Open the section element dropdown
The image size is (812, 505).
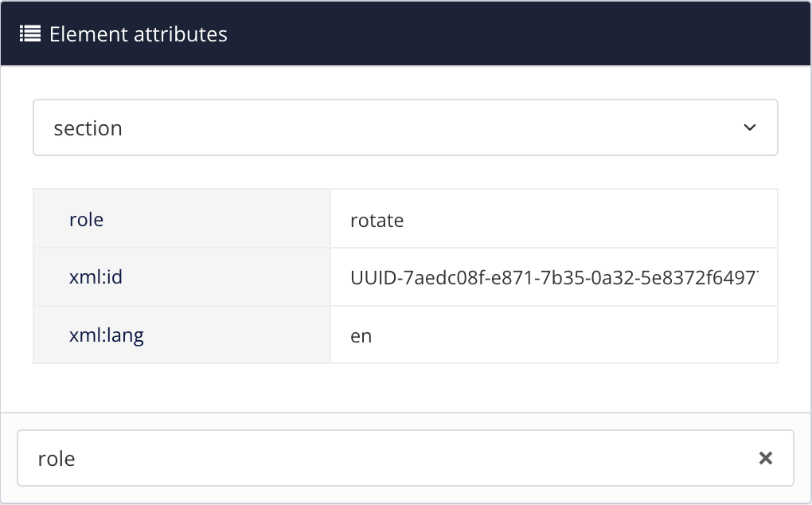[x=405, y=127]
